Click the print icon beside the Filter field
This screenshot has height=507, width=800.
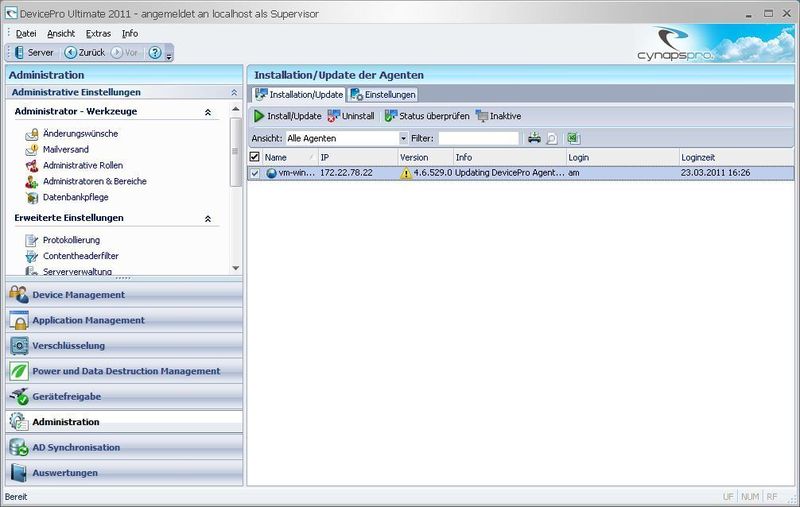534,138
